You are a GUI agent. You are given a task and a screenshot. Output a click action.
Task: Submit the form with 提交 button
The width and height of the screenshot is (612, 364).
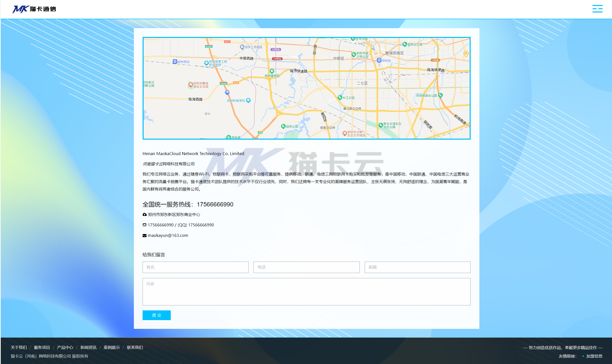pyautogui.click(x=157, y=315)
